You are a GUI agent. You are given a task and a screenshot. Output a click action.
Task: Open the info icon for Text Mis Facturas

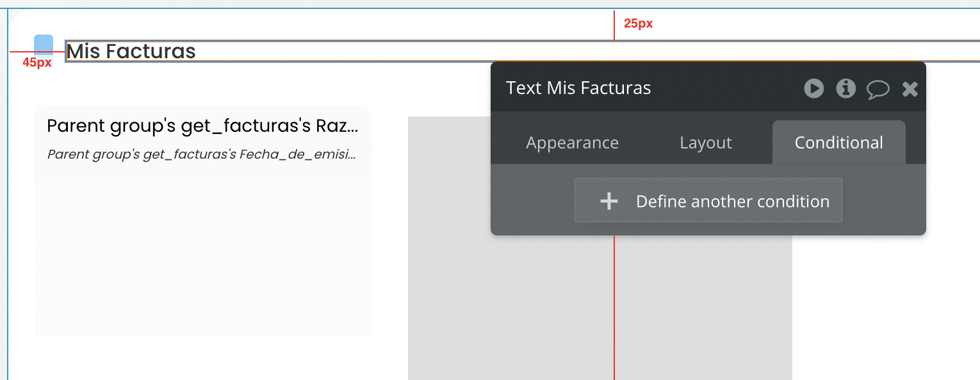pos(846,88)
